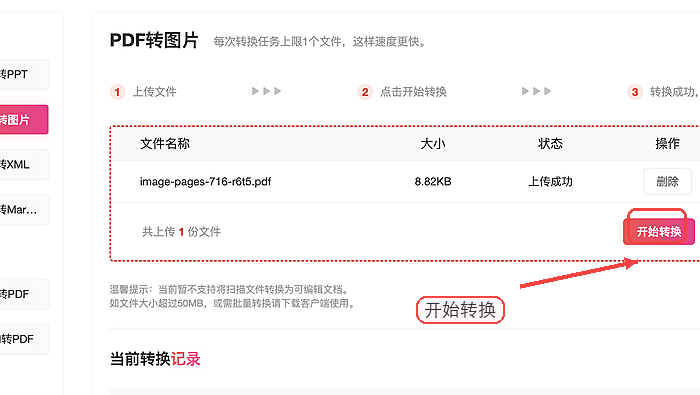The width and height of the screenshot is (700, 395).
Task: Click step 1 上传文件 label
Action: pyautogui.click(x=154, y=92)
